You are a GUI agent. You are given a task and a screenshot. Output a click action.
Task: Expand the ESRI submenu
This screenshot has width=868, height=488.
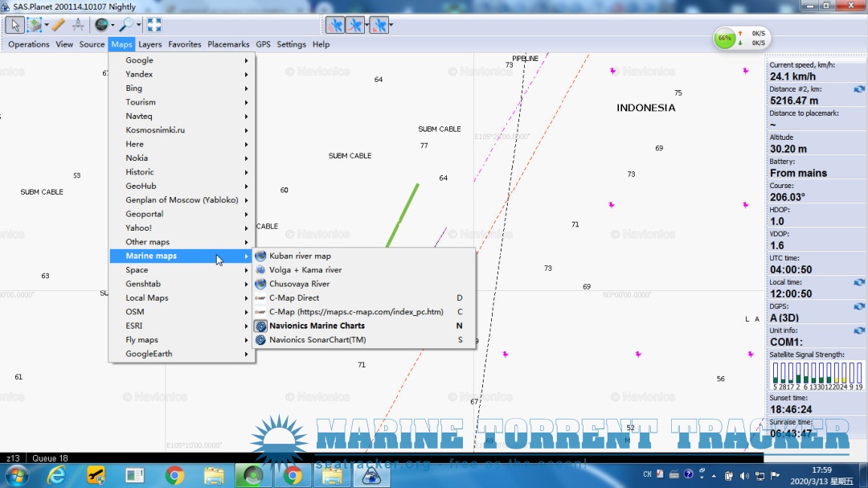[182, 326]
